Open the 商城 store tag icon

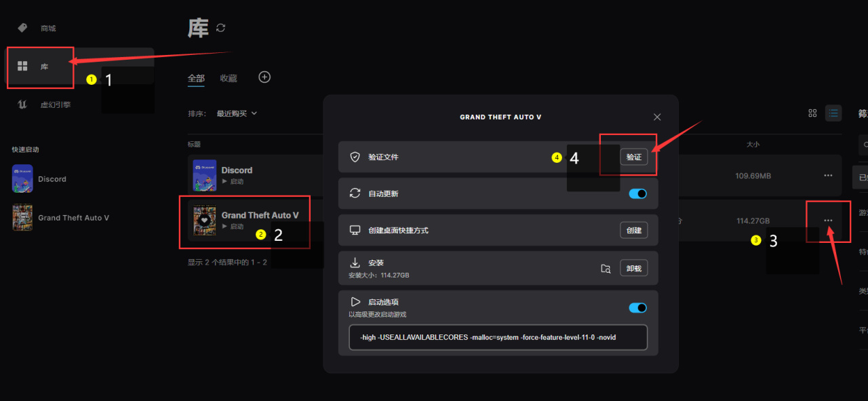coord(22,28)
